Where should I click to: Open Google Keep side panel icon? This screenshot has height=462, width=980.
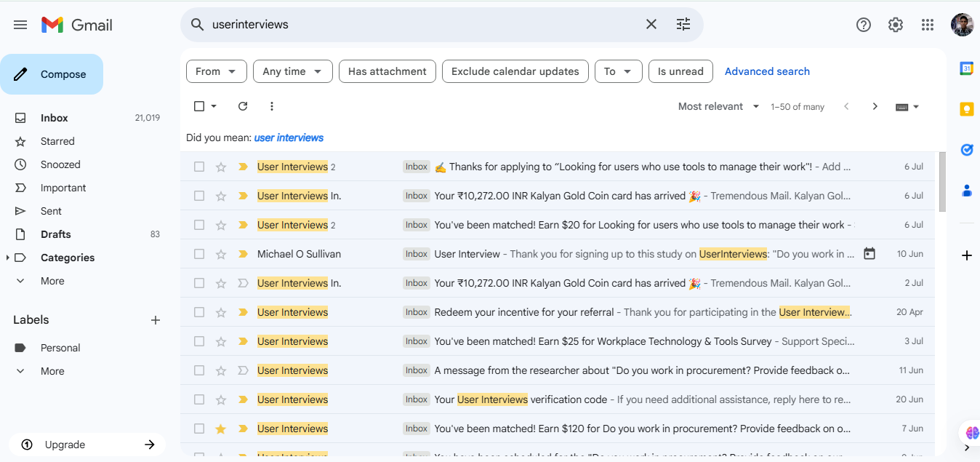967,109
